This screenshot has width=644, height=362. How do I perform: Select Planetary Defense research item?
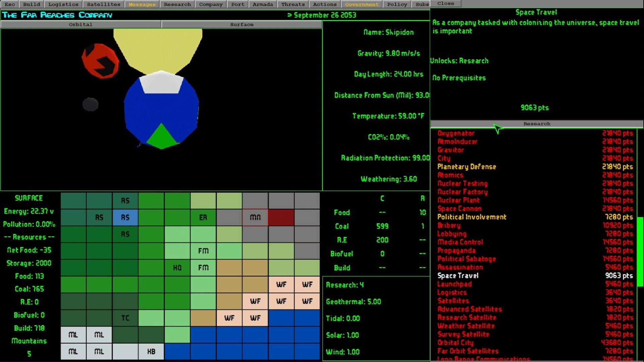[x=467, y=167]
